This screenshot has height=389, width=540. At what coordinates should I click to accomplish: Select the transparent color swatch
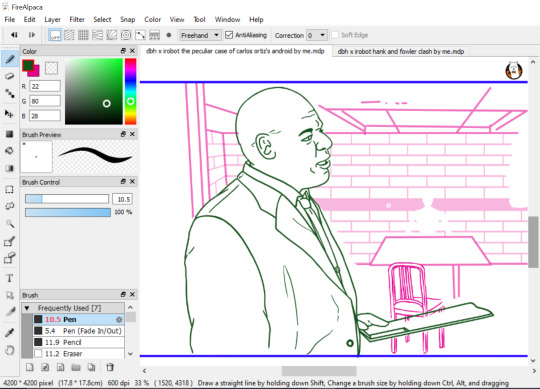tap(51, 68)
